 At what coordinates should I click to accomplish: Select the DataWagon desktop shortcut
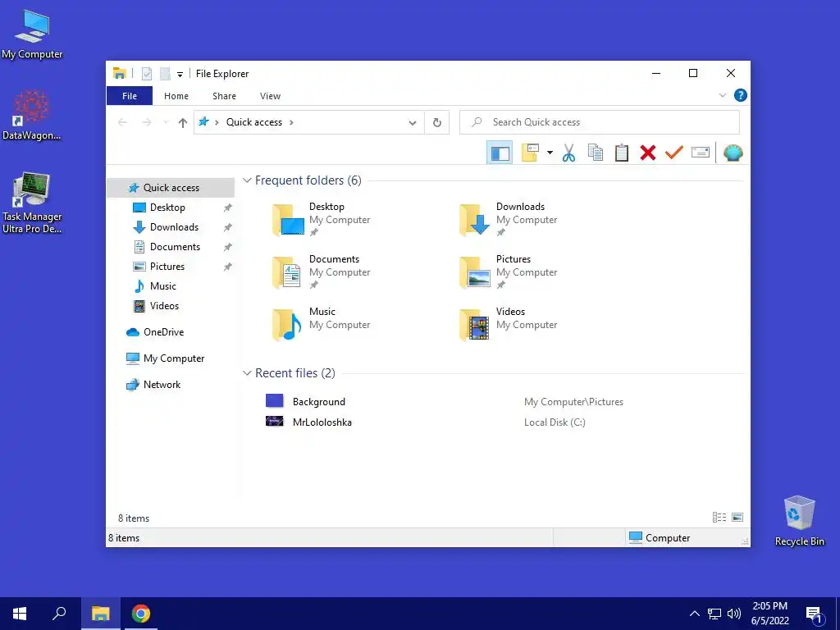(x=32, y=115)
